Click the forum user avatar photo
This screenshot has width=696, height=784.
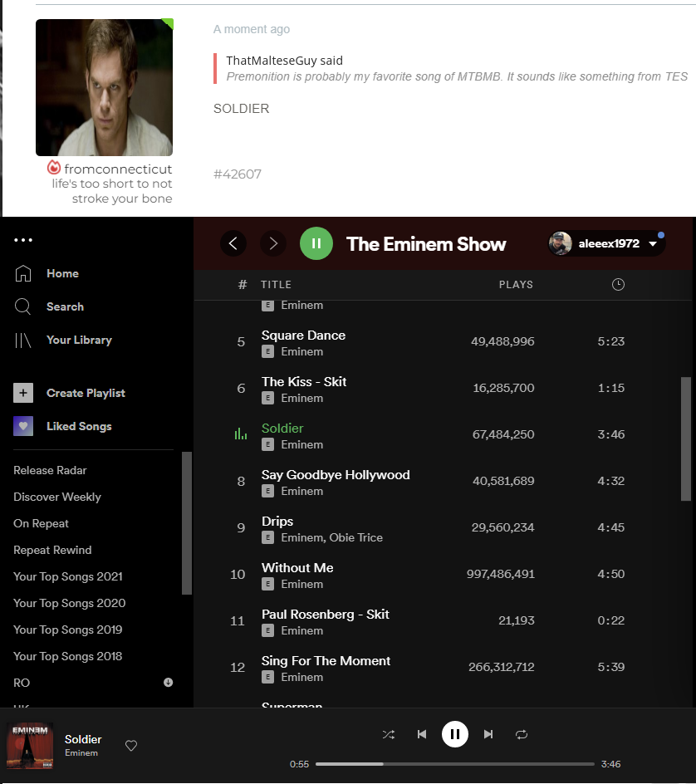click(x=104, y=87)
